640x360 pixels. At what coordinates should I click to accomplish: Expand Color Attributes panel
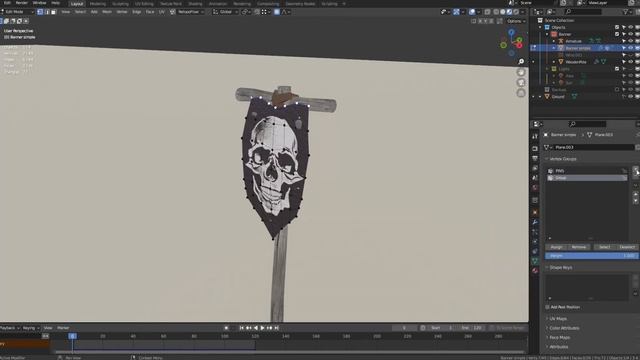(564, 328)
